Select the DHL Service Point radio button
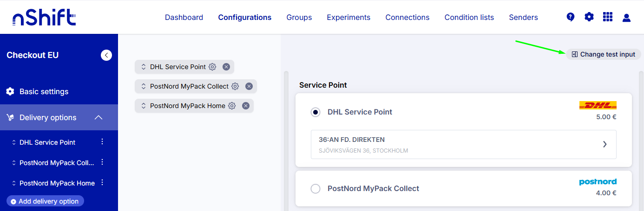 (x=315, y=112)
